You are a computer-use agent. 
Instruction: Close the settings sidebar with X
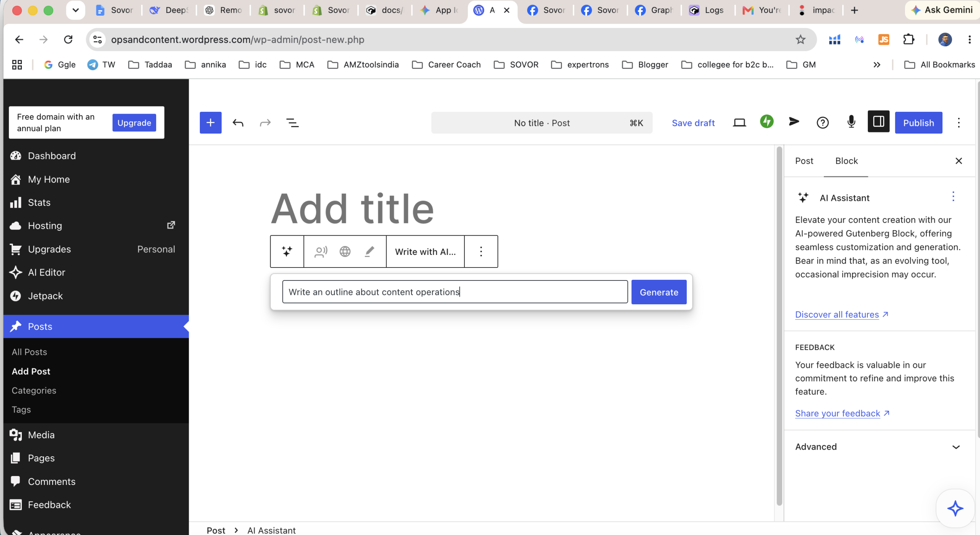pos(958,161)
